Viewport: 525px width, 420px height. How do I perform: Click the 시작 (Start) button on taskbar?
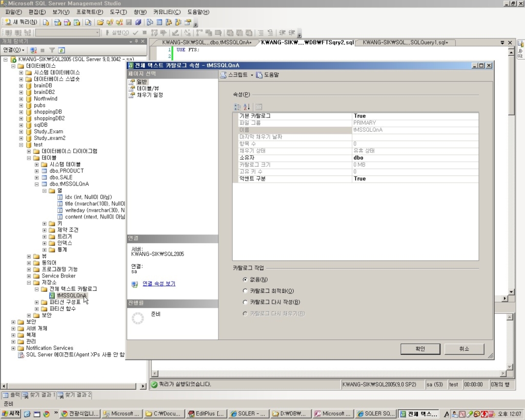pos(11,414)
